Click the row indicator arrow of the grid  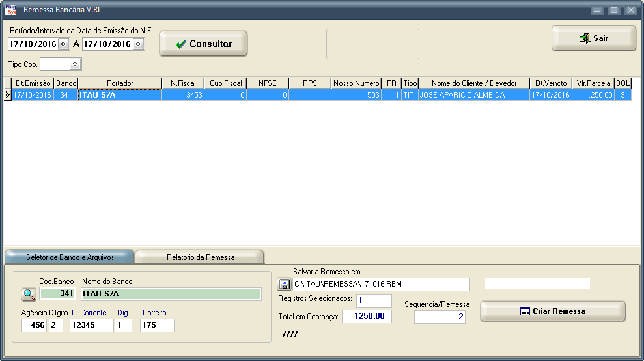coord(7,95)
